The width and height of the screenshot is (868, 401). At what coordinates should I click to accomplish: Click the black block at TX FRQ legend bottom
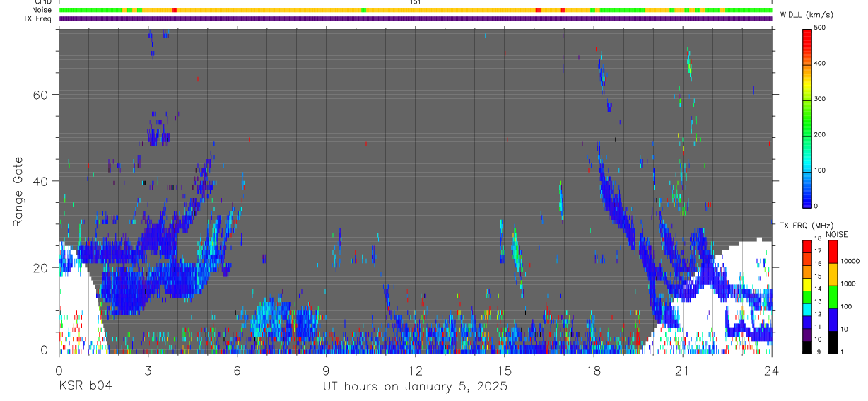(x=807, y=348)
